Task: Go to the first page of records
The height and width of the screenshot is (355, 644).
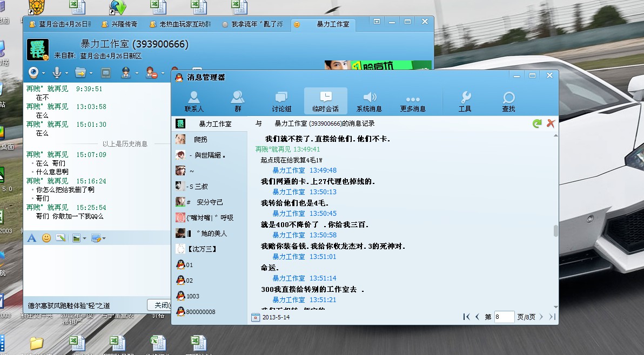Action: [x=466, y=317]
